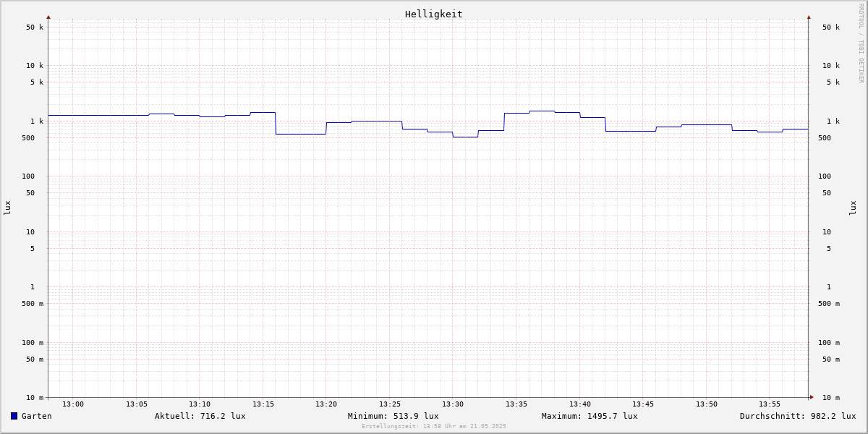Click the 1 k label on left axis

click(37, 122)
